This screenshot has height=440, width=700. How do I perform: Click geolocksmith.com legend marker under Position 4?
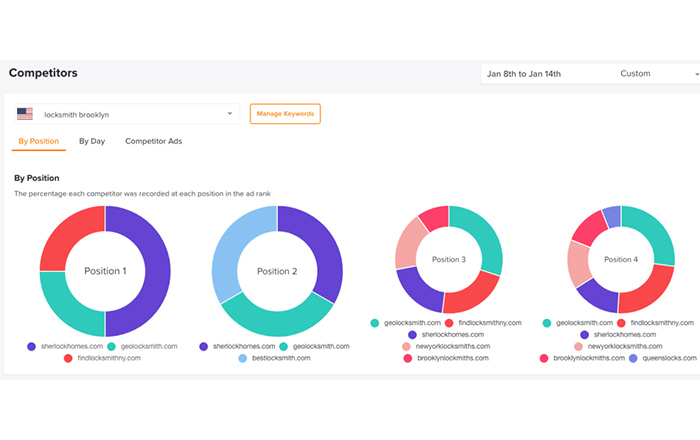[x=546, y=323]
